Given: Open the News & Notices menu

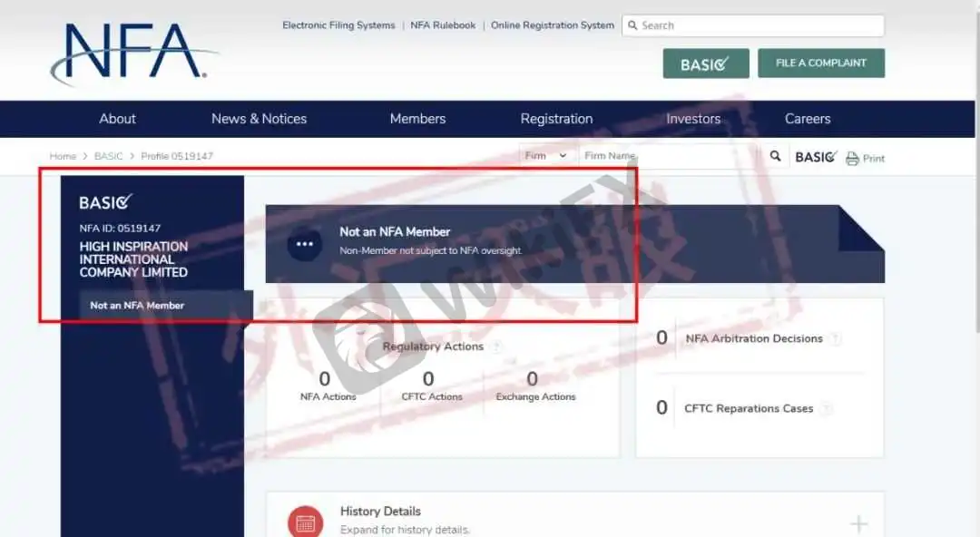Looking at the screenshot, I should point(259,119).
